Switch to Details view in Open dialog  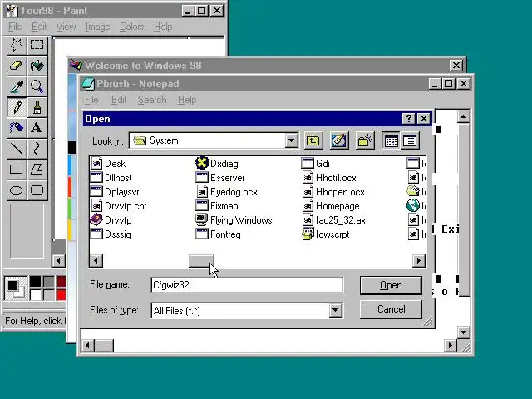tap(410, 140)
